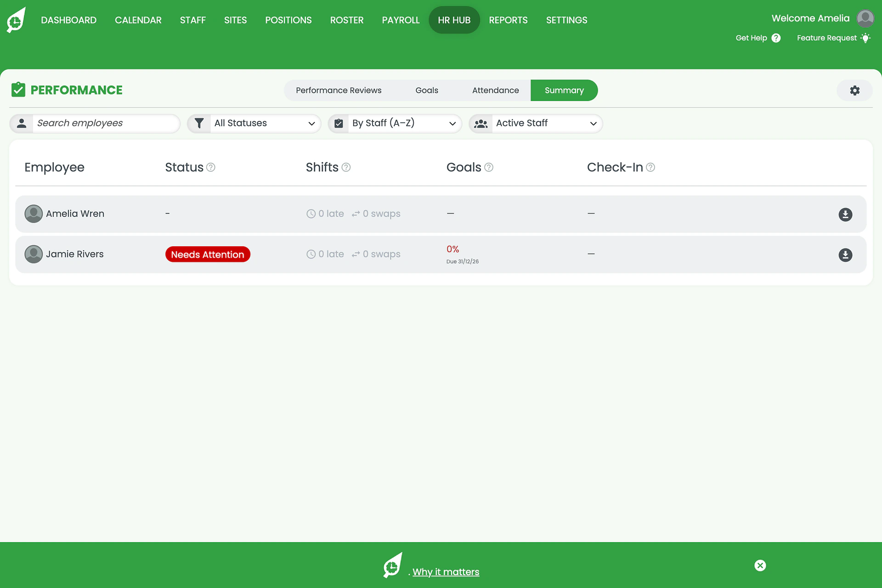The width and height of the screenshot is (882, 588).
Task: Click the Check-In column help icon
Action: [650, 167]
